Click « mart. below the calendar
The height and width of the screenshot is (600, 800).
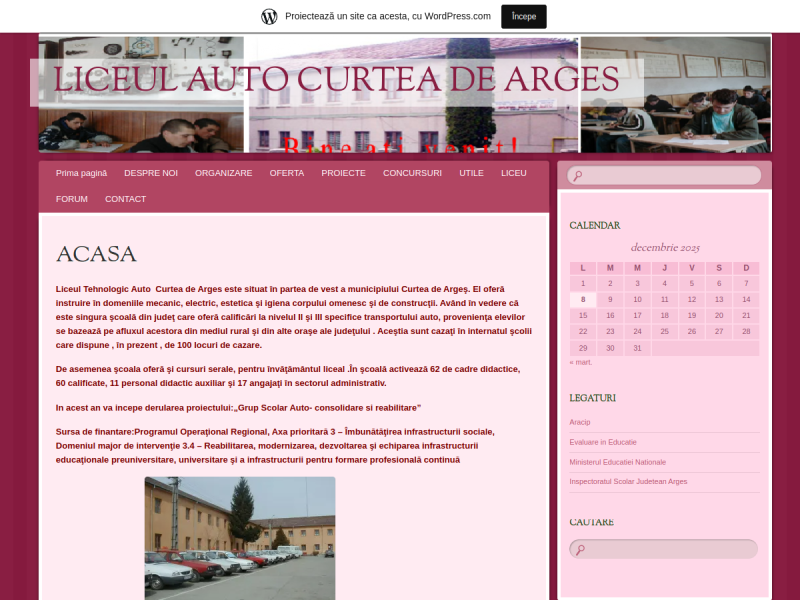(580, 362)
